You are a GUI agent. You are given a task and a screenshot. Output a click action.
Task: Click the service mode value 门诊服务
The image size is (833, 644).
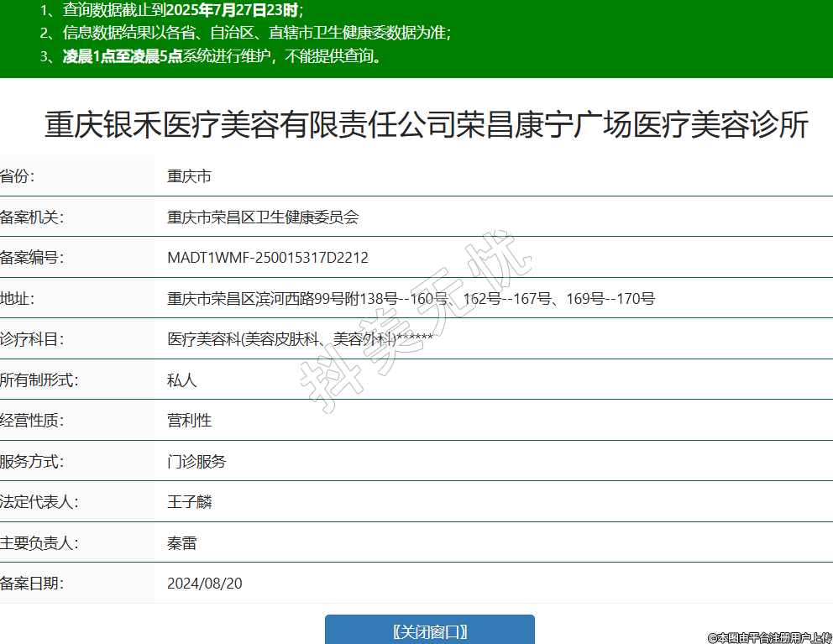[196, 461]
